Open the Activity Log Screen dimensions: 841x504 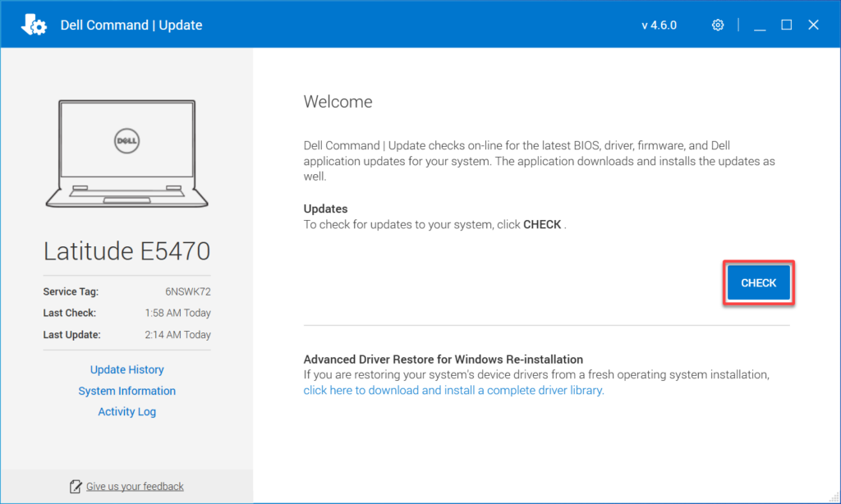(126, 411)
